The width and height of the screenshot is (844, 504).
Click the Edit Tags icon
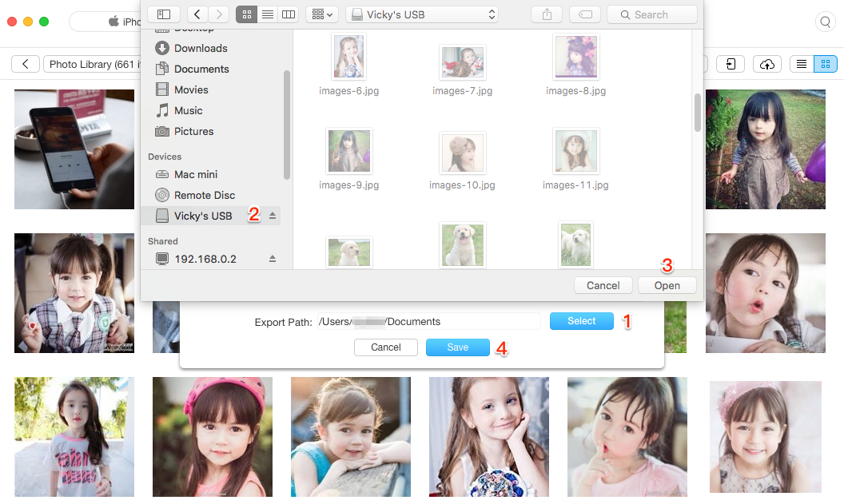coord(585,14)
